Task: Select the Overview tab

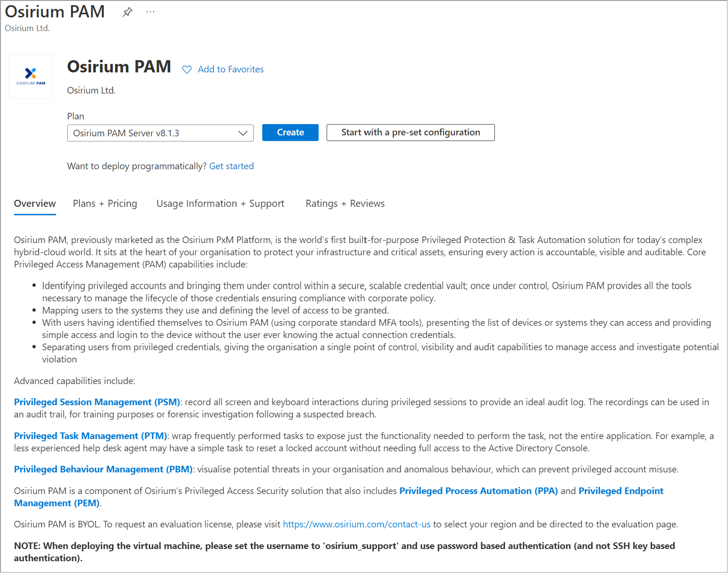Action: [35, 204]
